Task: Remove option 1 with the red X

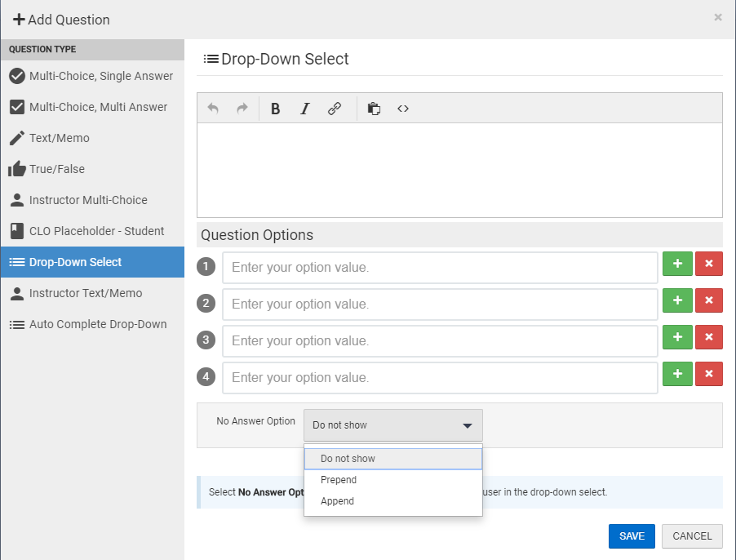Action: (x=709, y=264)
